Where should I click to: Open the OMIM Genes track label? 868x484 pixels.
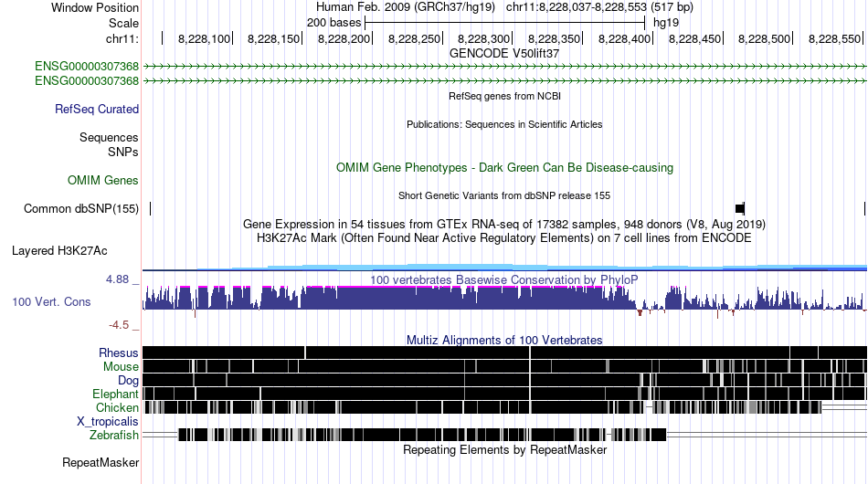pos(103,180)
